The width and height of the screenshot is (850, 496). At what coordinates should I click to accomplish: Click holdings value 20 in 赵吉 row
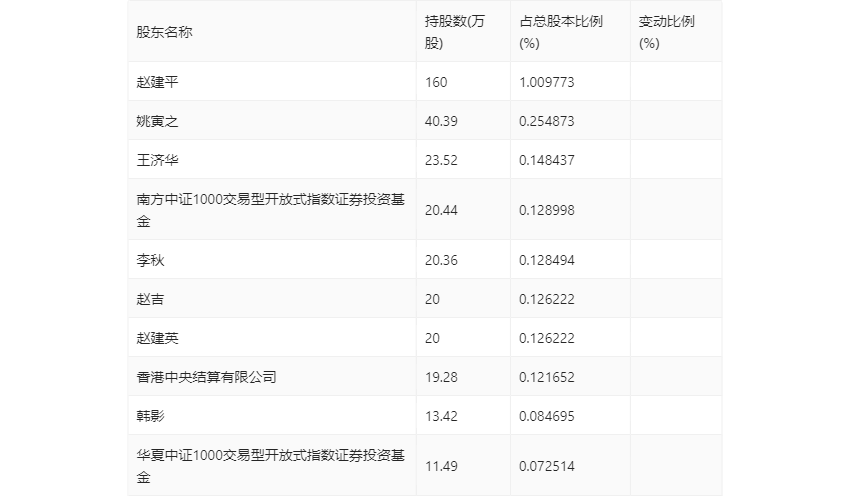(432, 299)
